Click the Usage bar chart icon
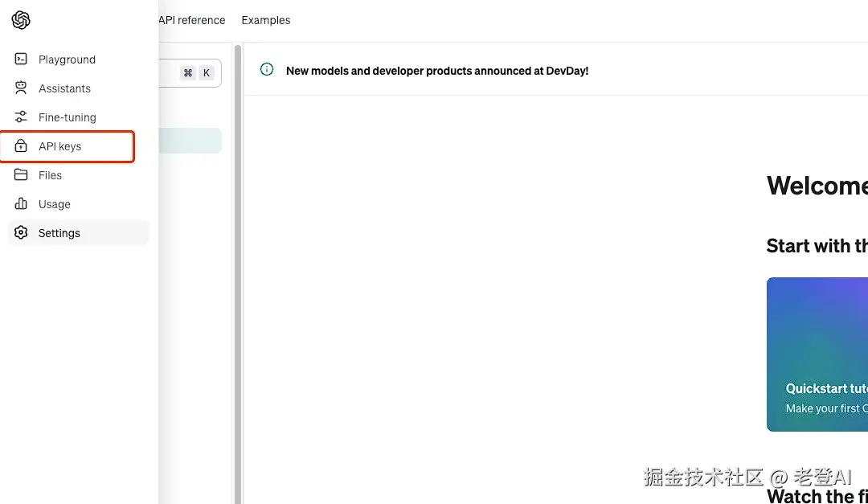Image resolution: width=868 pixels, height=504 pixels. click(x=21, y=203)
